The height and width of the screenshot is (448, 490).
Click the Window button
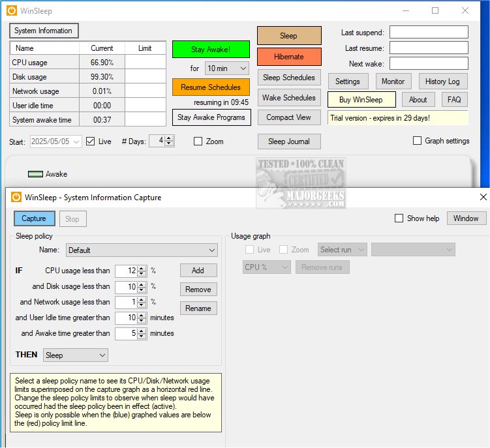point(467,218)
